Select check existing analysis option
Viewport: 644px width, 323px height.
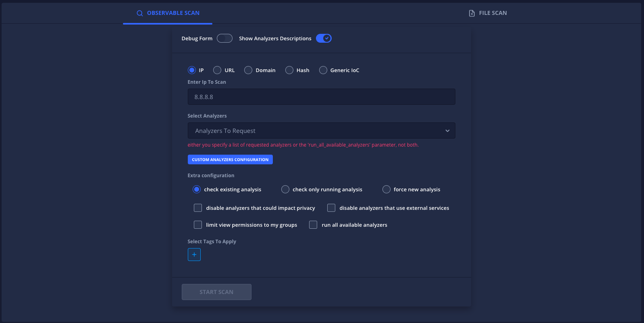pos(197,189)
